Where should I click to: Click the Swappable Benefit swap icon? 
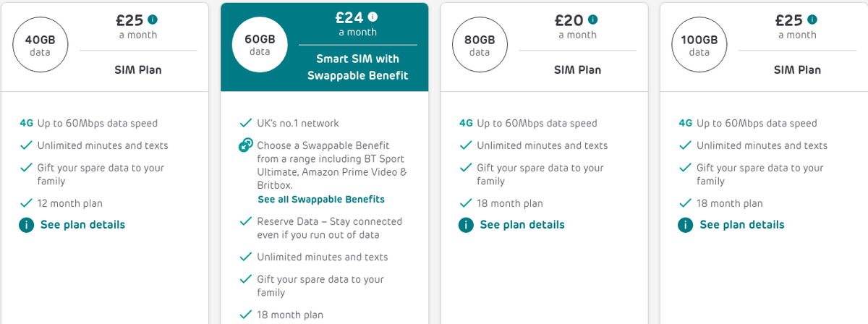pos(246,146)
